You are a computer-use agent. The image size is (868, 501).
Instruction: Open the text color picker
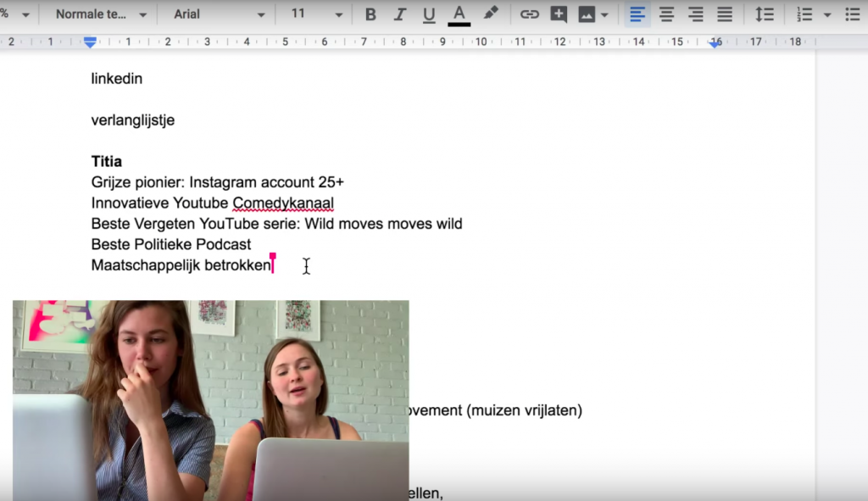pyautogui.click(x=459, y=14)
